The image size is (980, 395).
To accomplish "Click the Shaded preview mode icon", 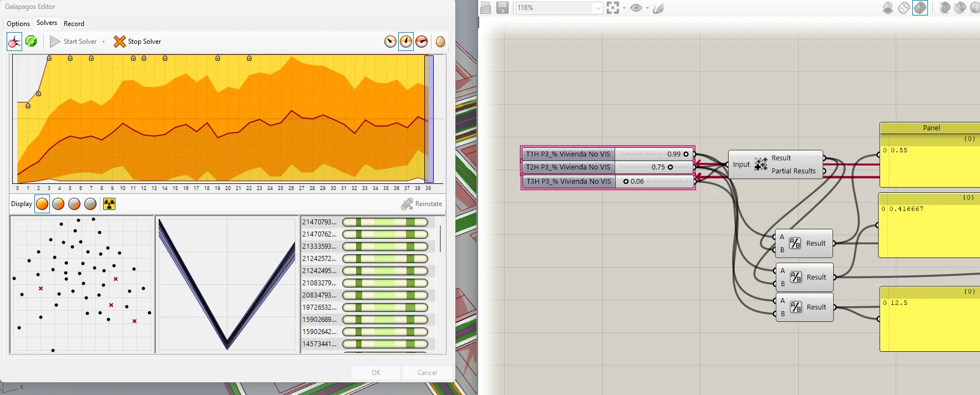I will [x=920, y=8].
